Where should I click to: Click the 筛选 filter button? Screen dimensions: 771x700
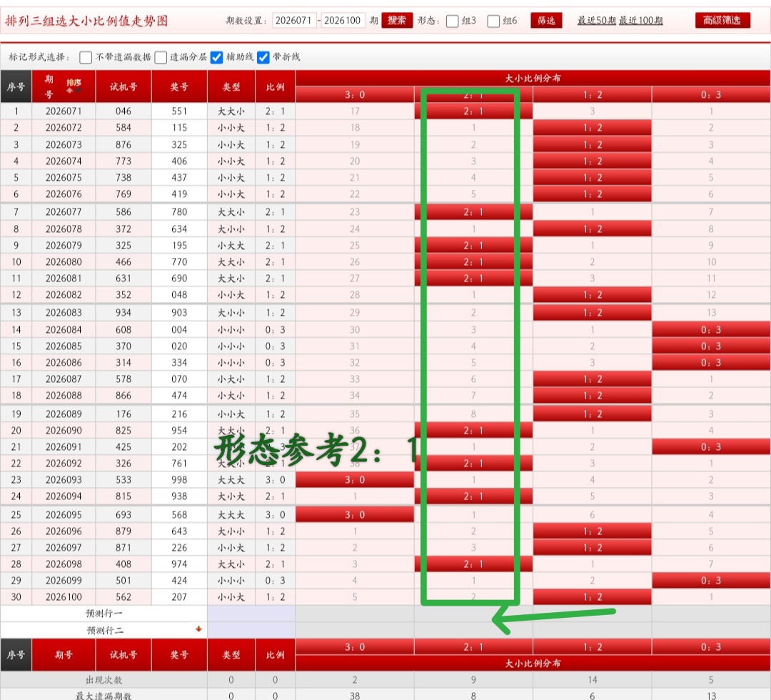546,21
